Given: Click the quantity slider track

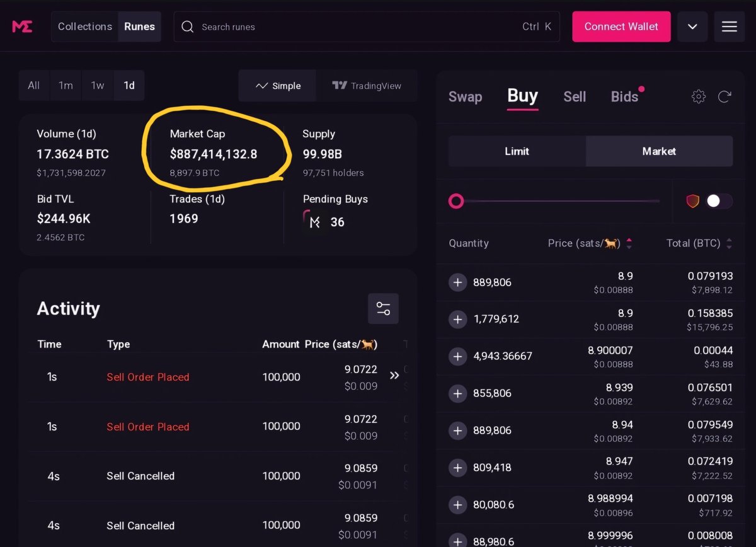Looking at the screenshot, I should click(562, 201).
